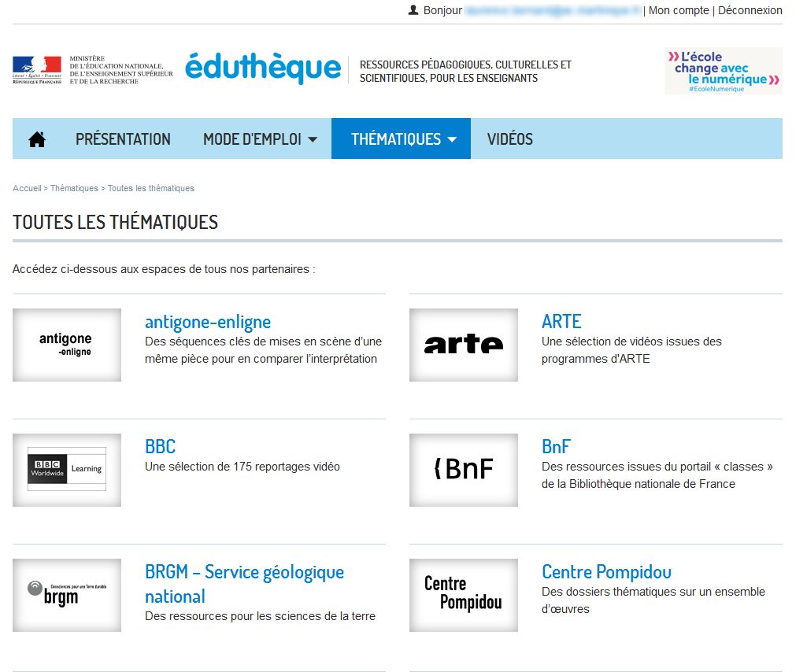The image size is (807, 672).
Task: Click the ARTE logo thumbnail
Action: [464, 345]
